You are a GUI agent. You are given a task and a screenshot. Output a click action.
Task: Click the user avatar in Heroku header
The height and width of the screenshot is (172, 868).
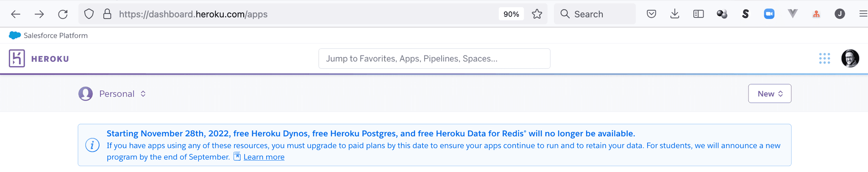[850, 58]
